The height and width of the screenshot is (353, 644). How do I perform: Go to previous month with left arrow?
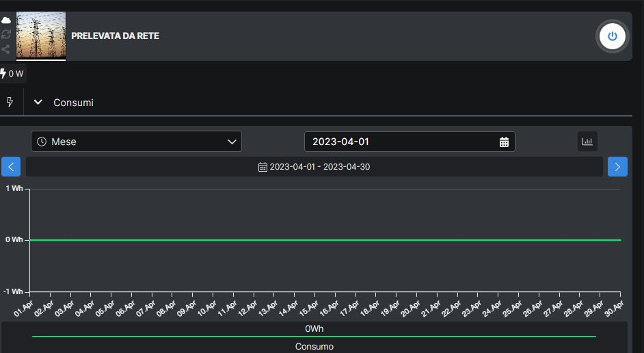click(11, 167)
